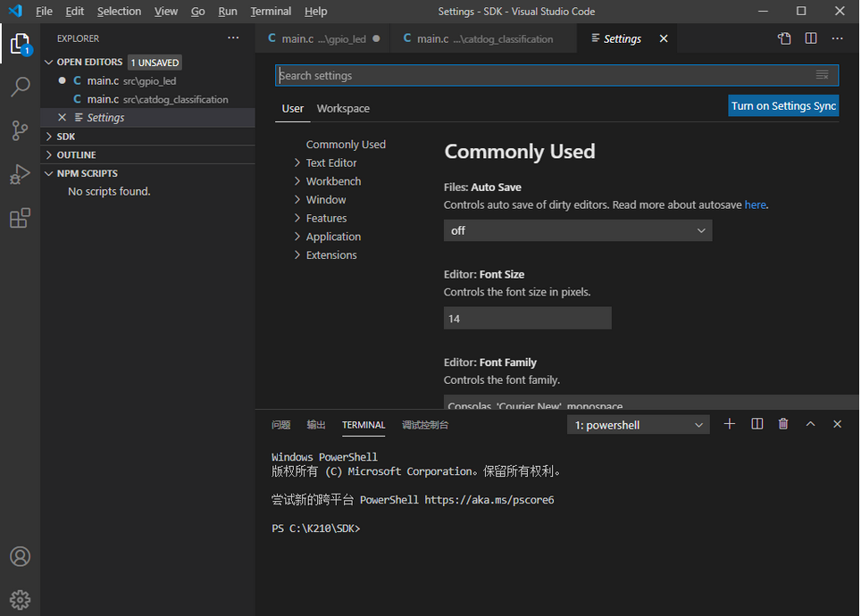
Task: Create a new terminal with plus icon
Action: (x=729, y=424)
